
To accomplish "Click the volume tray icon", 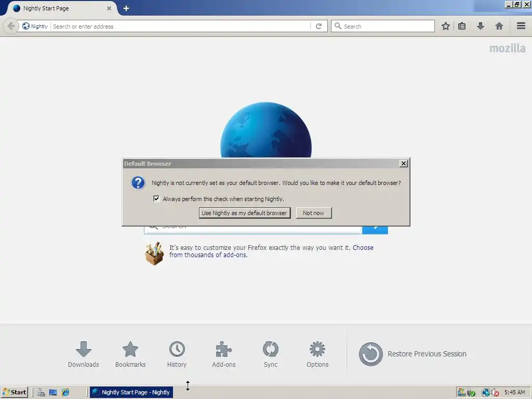I will [495, 393].
